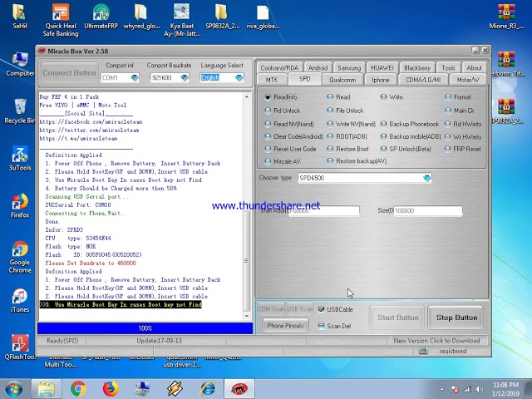The image size is (532, 399).
Task: Expand the Language Select dropdown
Action: pyautogui.click(x=239, y=77)
